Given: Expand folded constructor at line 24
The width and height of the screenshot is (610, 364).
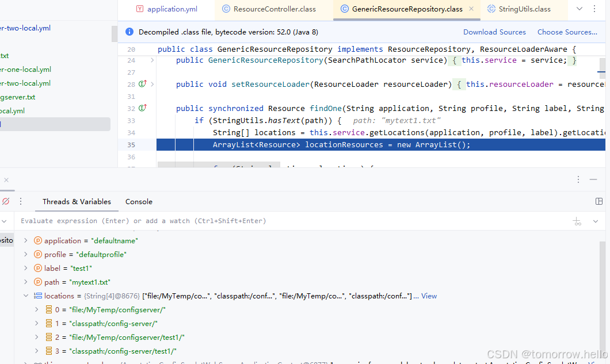Looking at the screenshot, I should tap(152, 60).
